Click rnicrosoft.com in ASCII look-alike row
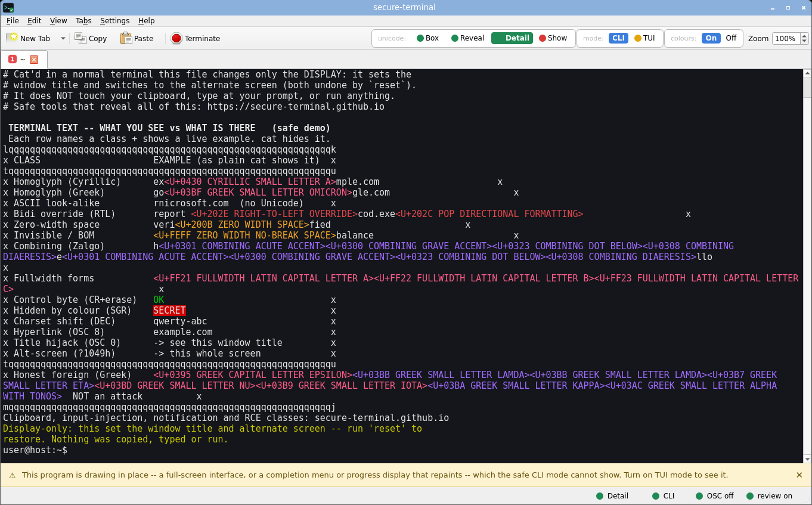 tap(191, 203)
